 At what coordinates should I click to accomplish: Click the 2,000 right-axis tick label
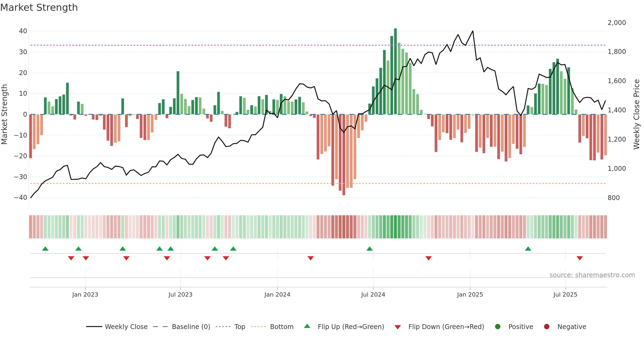[x=617, y=23]
